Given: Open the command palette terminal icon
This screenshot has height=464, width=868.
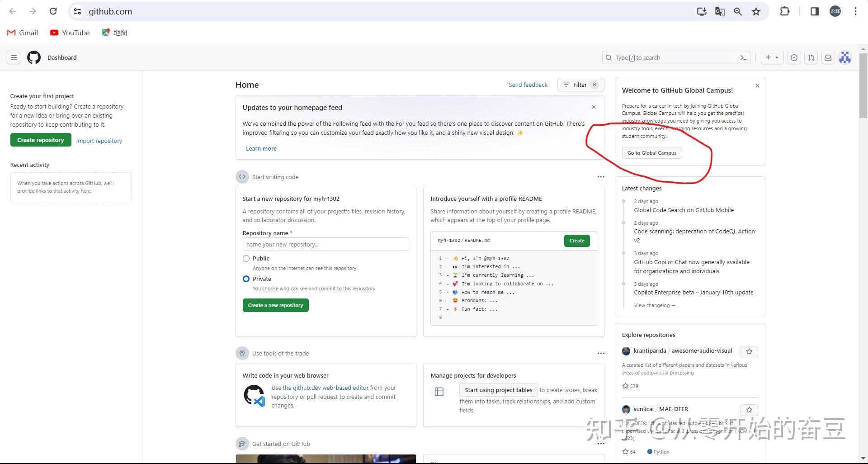Looking at the screenshot, I should click(x=744, y=57).
